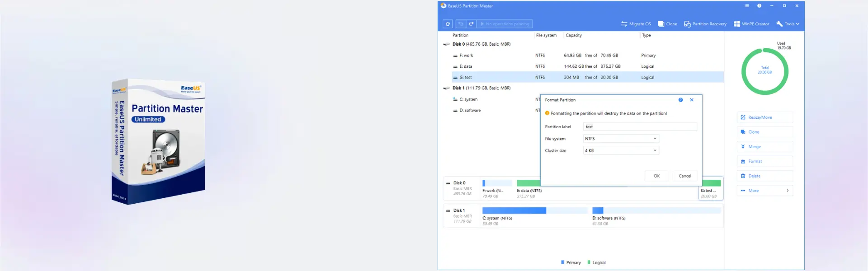
Task: Click C: system (NTFS) block in disk map
Action: (x=535, y=216)
